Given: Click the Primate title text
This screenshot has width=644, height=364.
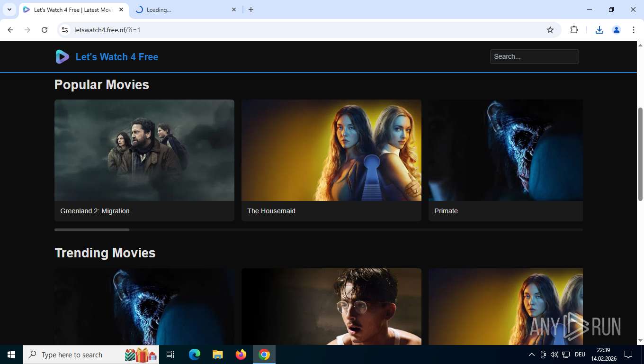Looking at the screenshot, I should click(446, 211).
